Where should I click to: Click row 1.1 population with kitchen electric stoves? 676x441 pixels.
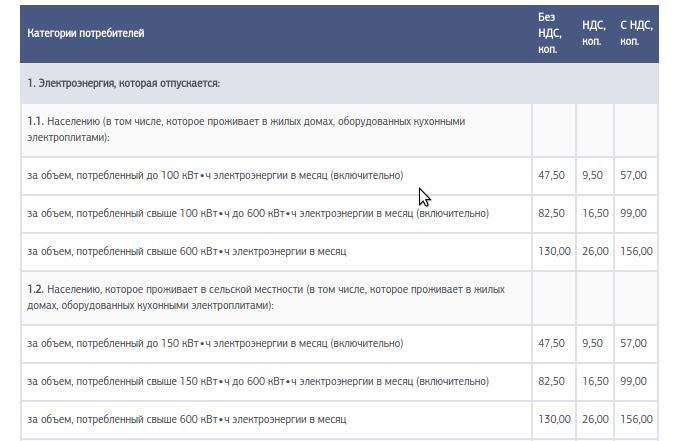[276, 129]
